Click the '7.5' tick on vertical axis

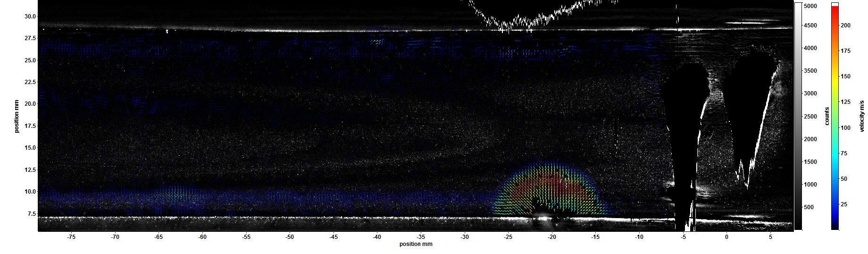click(32, 214)
